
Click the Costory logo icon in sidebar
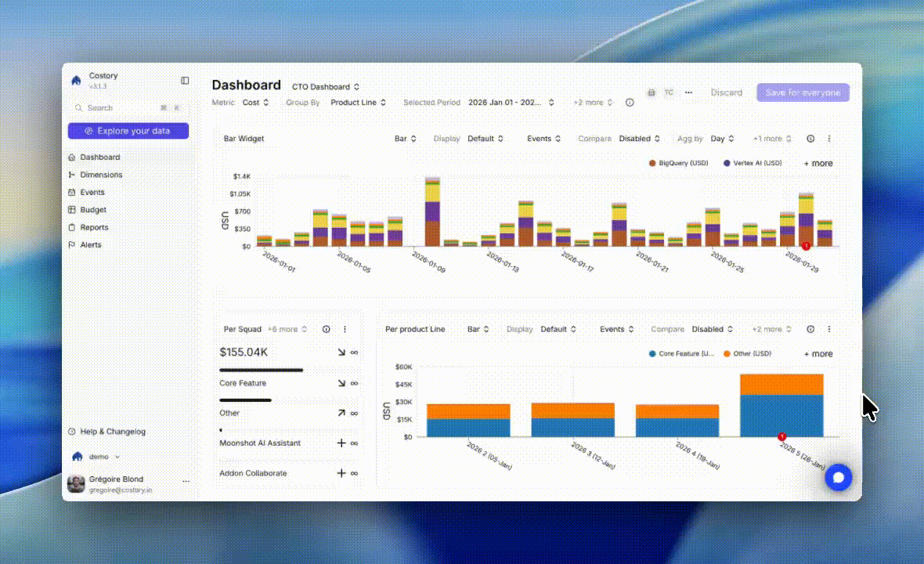77,80
